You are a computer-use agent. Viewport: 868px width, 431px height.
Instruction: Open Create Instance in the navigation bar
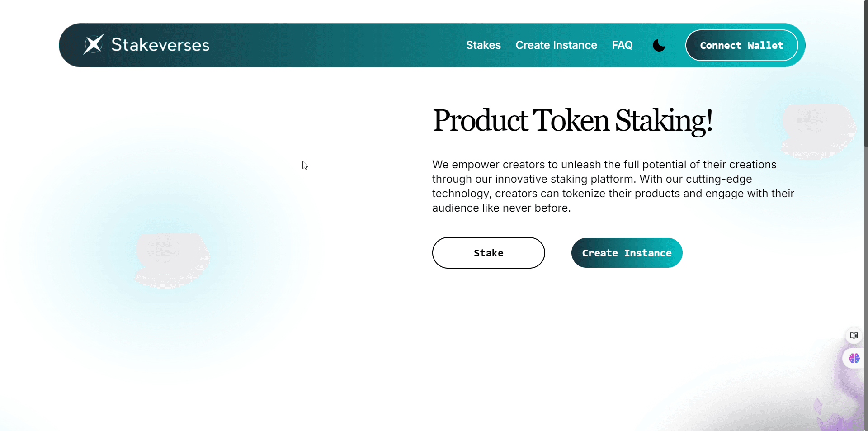click(x=556, y=45)
